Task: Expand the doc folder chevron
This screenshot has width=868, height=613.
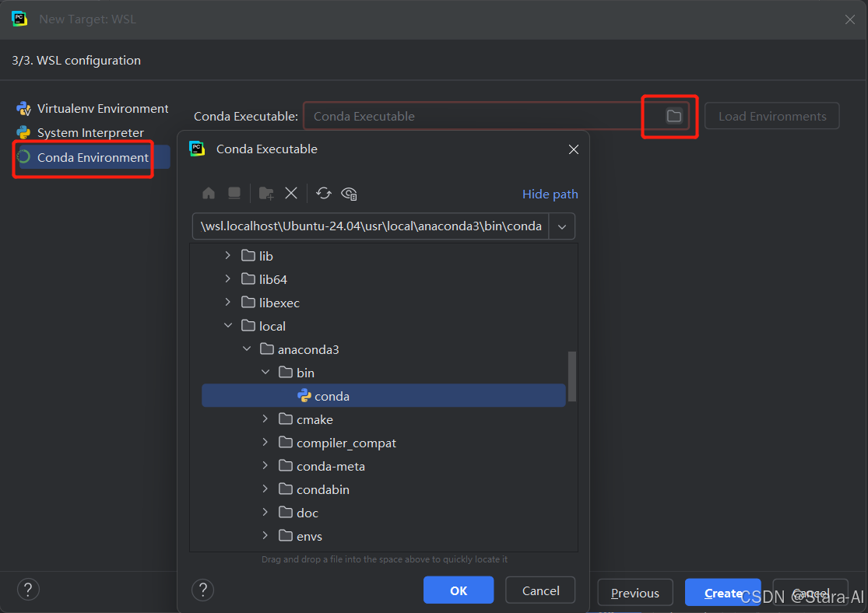Action: 265,512
